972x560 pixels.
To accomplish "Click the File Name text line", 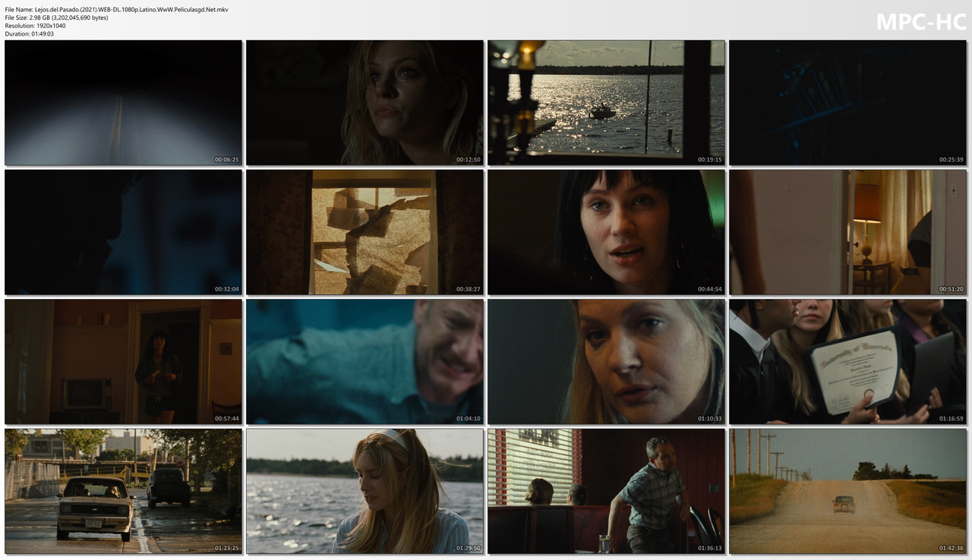I will [116, 9].
